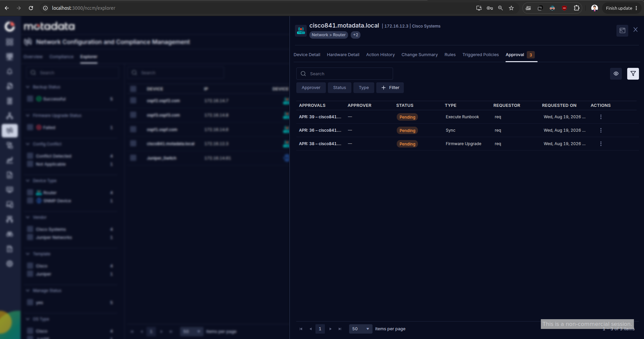Open actions menu for APR: 36 row
This screenshot has width=644, height=339.
(601, 130)
